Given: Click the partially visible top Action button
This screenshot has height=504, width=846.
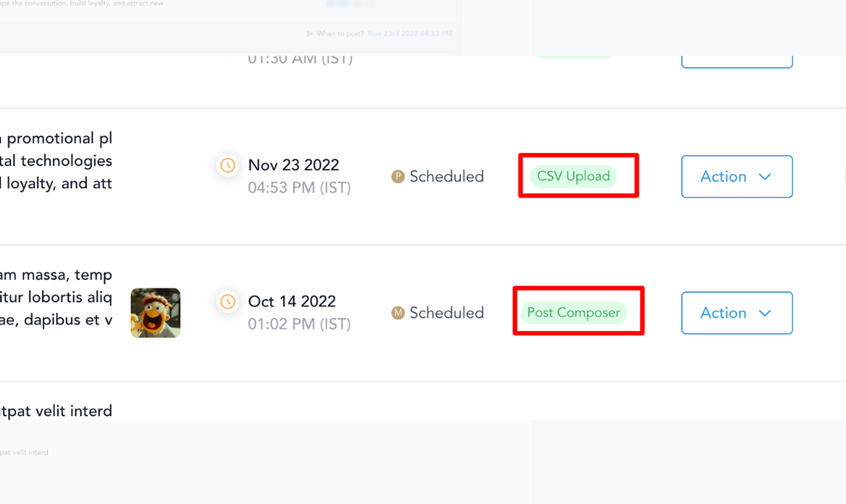Looking at the screenshot, I should click(737, 61).
